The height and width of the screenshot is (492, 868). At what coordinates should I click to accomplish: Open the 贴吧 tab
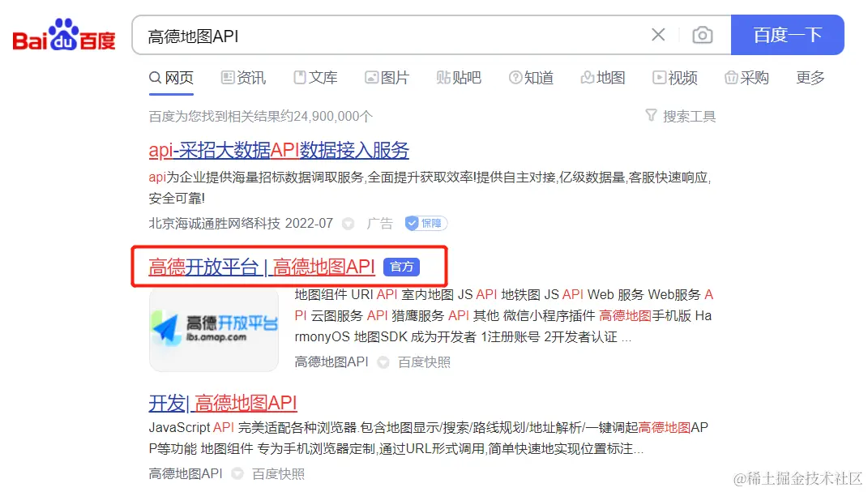click(459, 78)
